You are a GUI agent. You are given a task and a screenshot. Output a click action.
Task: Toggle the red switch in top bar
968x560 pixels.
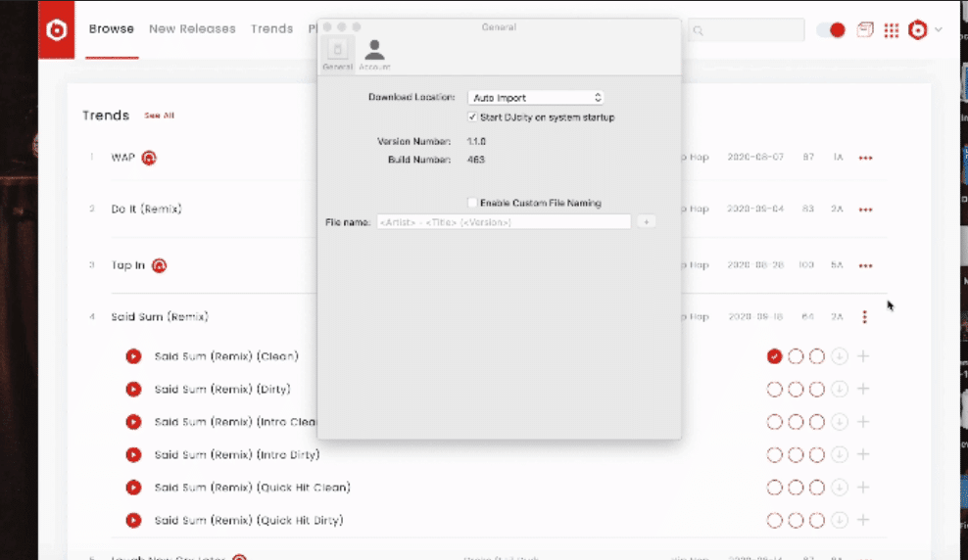(x=830, y=29)
